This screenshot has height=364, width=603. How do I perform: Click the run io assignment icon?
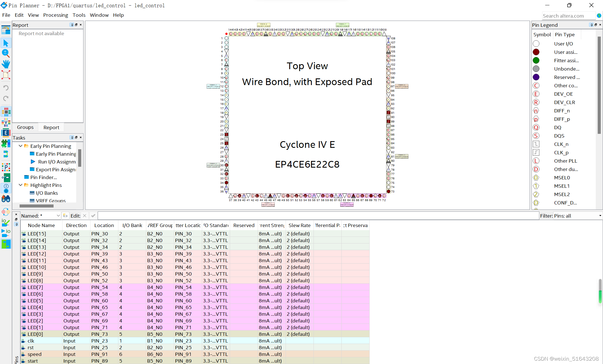coord(6,233)
